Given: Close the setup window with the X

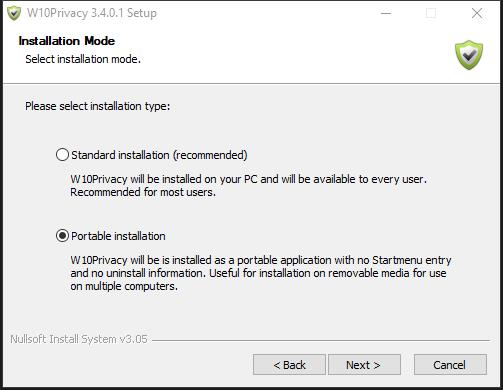Looking at the screenshot, I should [x=477, y=13].
